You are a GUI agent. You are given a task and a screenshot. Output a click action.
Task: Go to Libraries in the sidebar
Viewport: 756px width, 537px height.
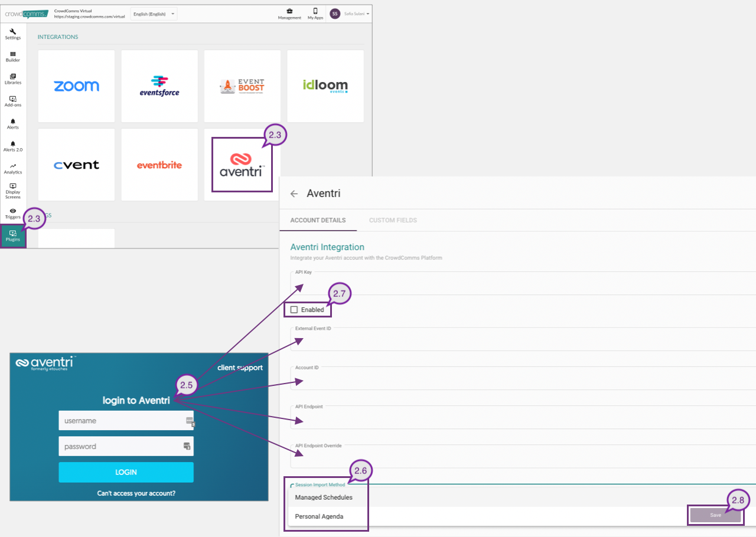click(13, 78)
